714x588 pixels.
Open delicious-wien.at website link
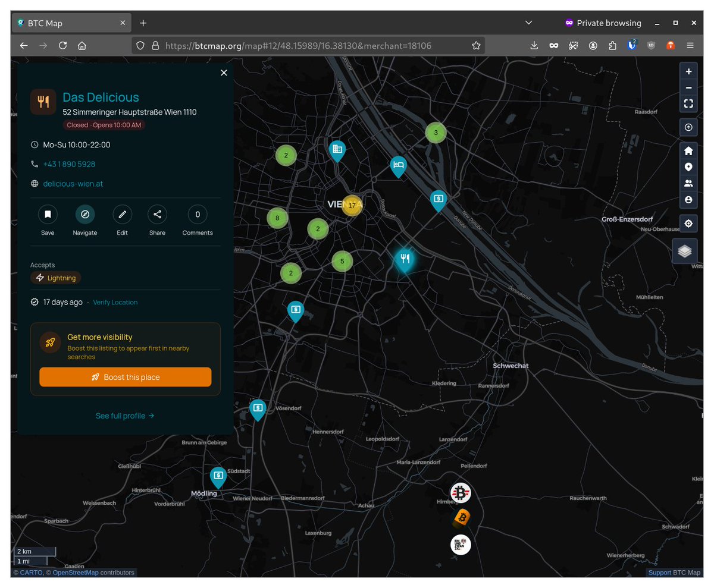(73, 184)
